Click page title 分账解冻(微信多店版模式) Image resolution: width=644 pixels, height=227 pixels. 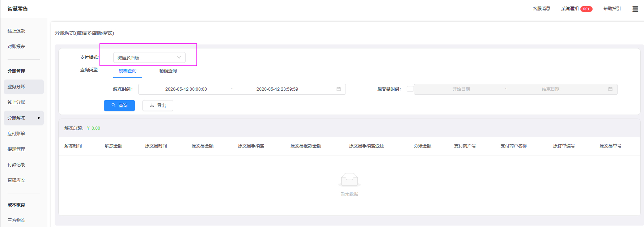84,33
